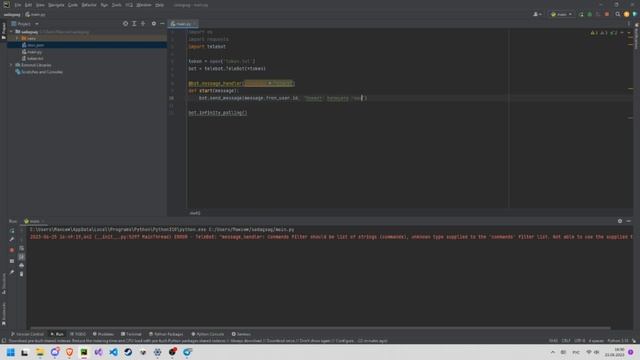Viewport: 640px width, 360px height.
Task: Select the token txt file in tree
Action: 33,58
